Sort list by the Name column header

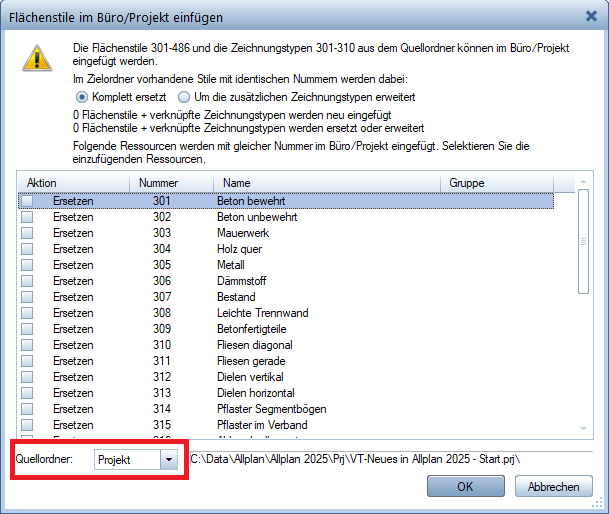pos(327,183)
